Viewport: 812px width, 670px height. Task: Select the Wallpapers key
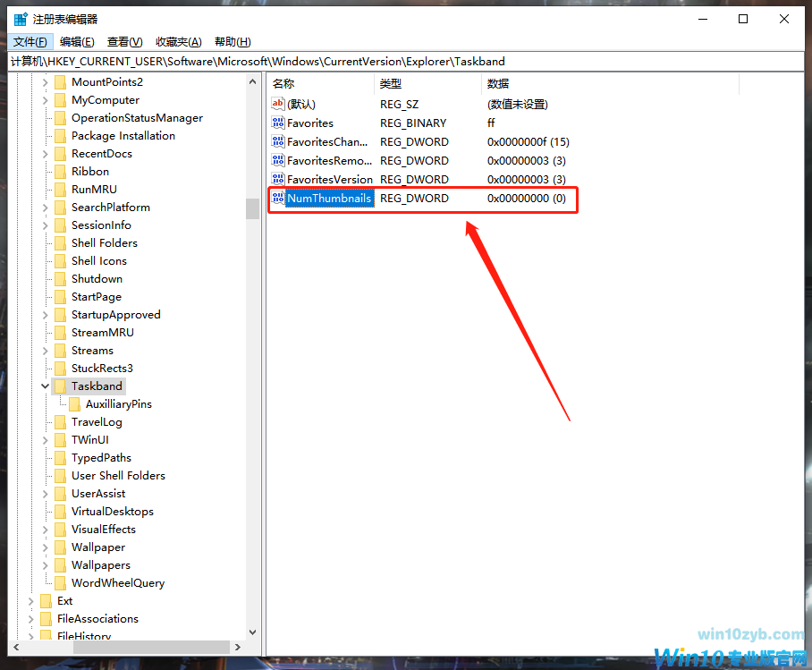click(101, 565)
